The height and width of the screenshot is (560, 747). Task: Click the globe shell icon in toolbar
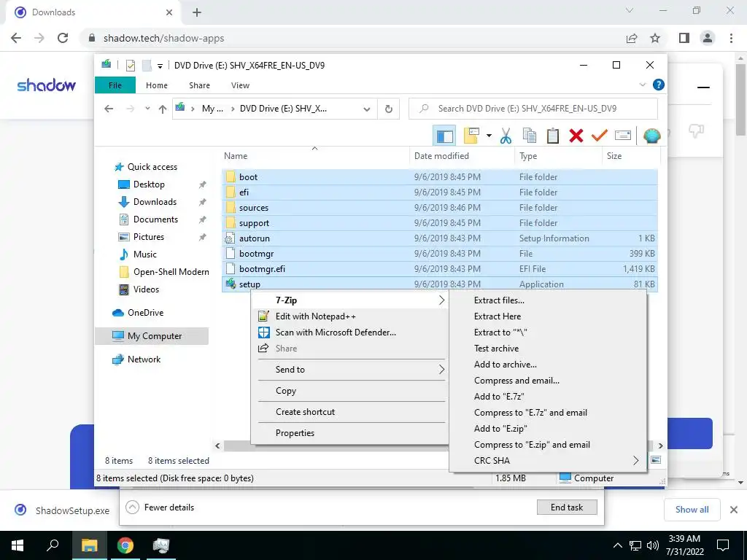click(x=651, y=136)
